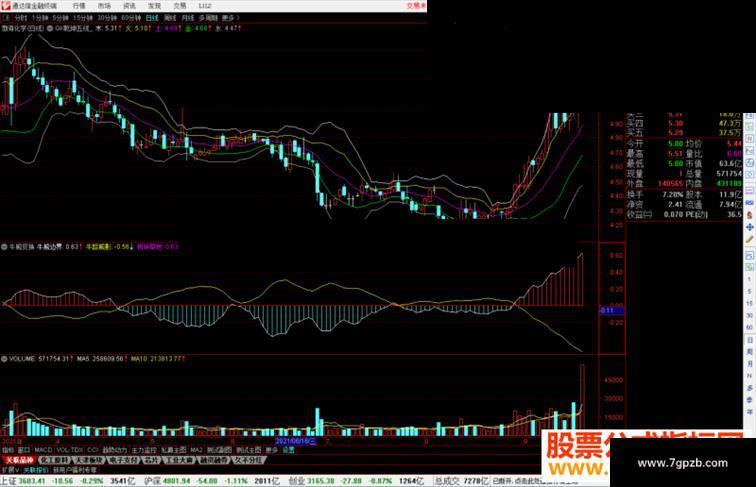Viewport: 756px width, 487px height.
Task: Switch to the 15分钟 period tab
Action: 83,18
